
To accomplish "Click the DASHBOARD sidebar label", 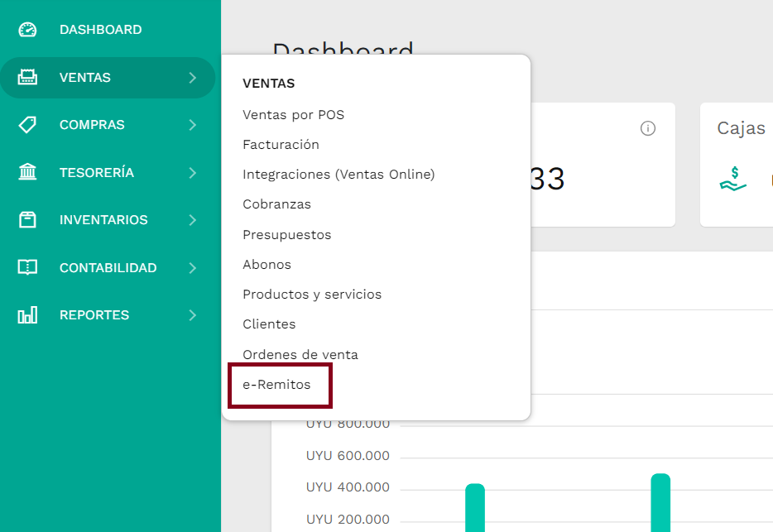I will point(101,30).
